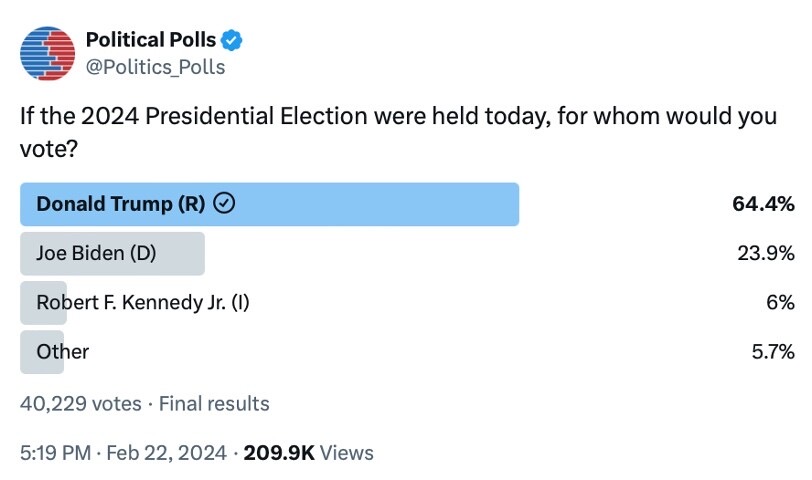812x480 pixels.
Task: Click the 64.4% result percentage
Action: pos(763,204)
